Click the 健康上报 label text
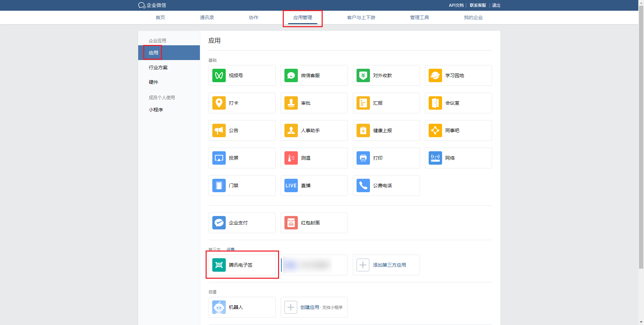 click(382, 130)
